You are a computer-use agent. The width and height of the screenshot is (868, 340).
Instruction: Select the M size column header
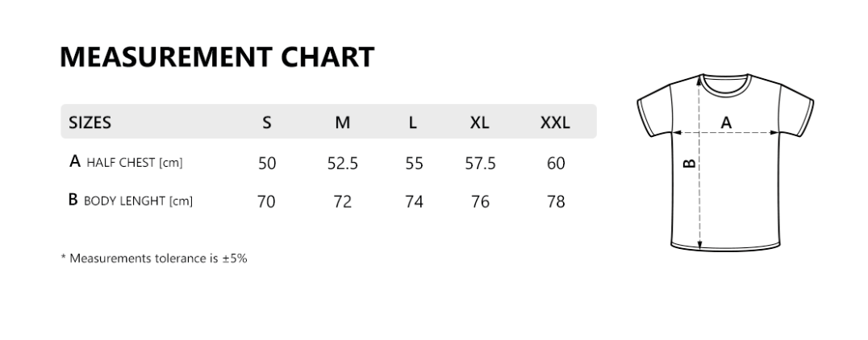343,122
